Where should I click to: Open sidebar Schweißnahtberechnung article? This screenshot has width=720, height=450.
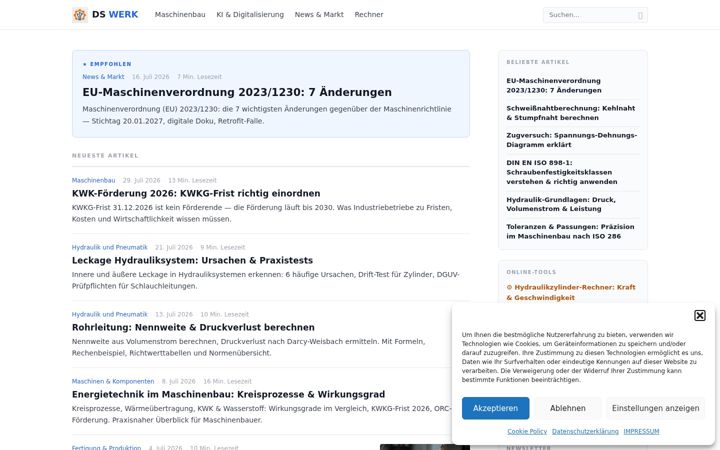point(571,113)
